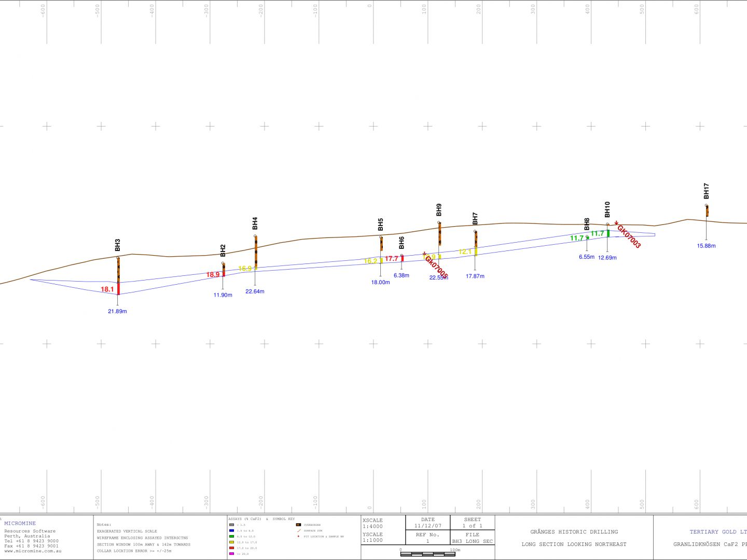
Task: Click the 6.38m depth label
Action: pos(402,275)
